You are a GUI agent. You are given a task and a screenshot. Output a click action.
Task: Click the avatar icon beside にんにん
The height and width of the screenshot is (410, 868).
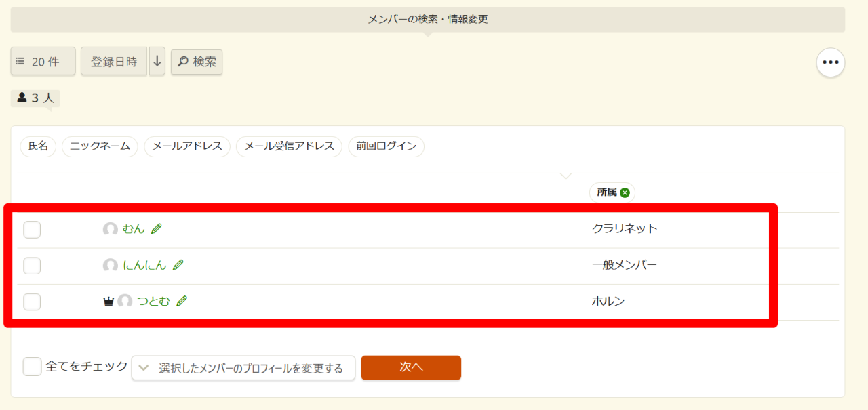111,266
